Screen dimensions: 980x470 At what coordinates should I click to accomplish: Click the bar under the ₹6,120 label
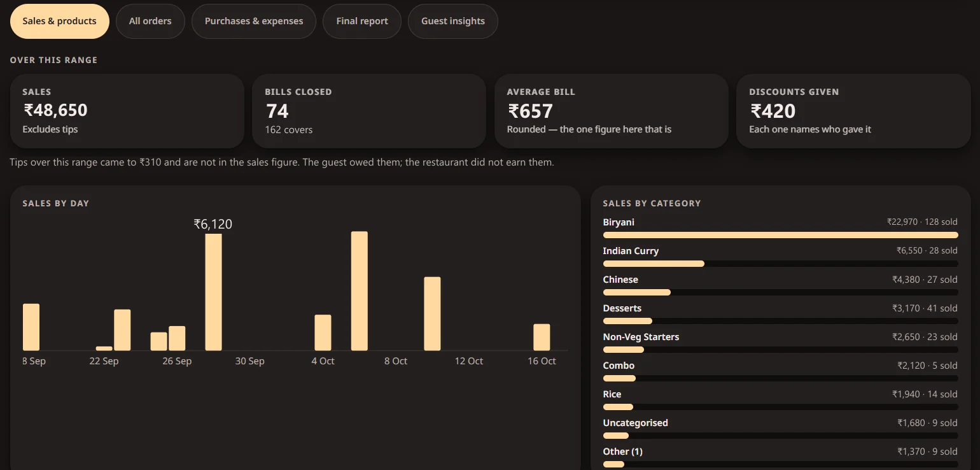coord(213,292)
